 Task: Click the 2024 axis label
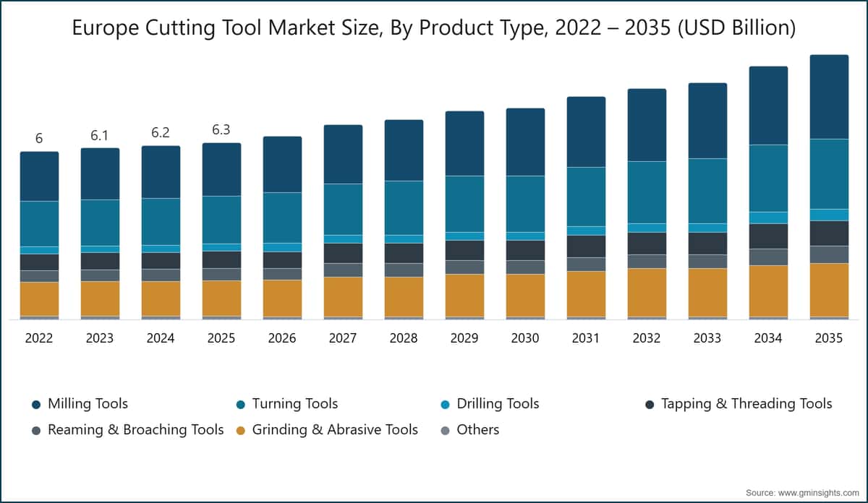[x=161, y=338]
